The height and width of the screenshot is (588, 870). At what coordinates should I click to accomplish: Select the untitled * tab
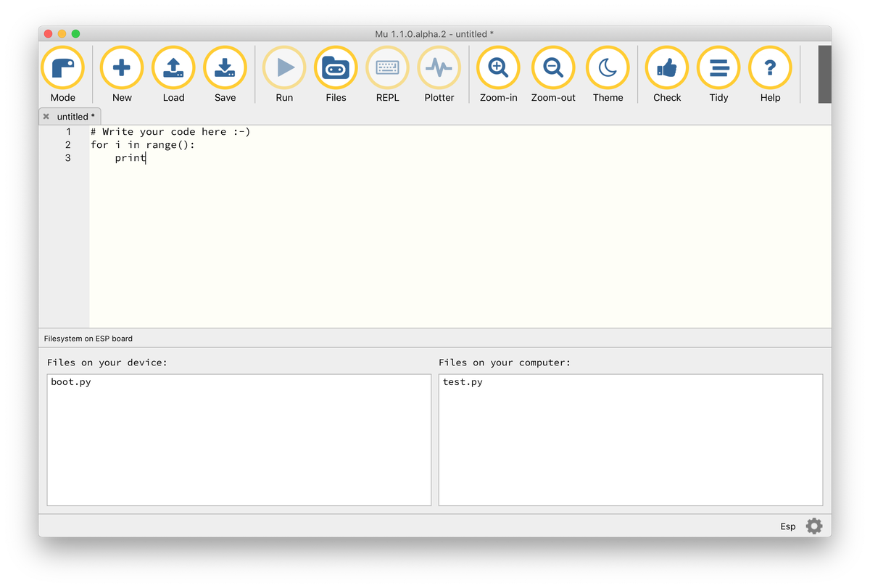pyautogui.click(x=71, y=116)
